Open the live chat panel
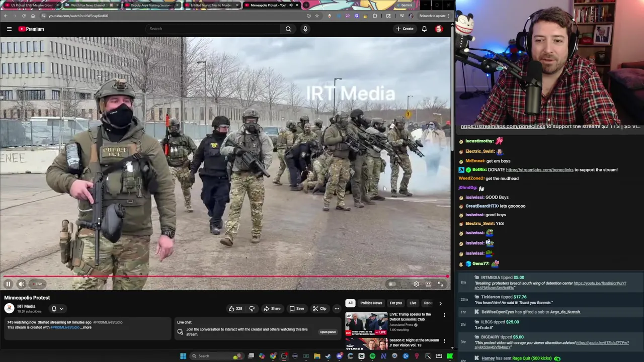Image resolution: width=644 pixels, height=362 pixels. [x=328, y=332]
